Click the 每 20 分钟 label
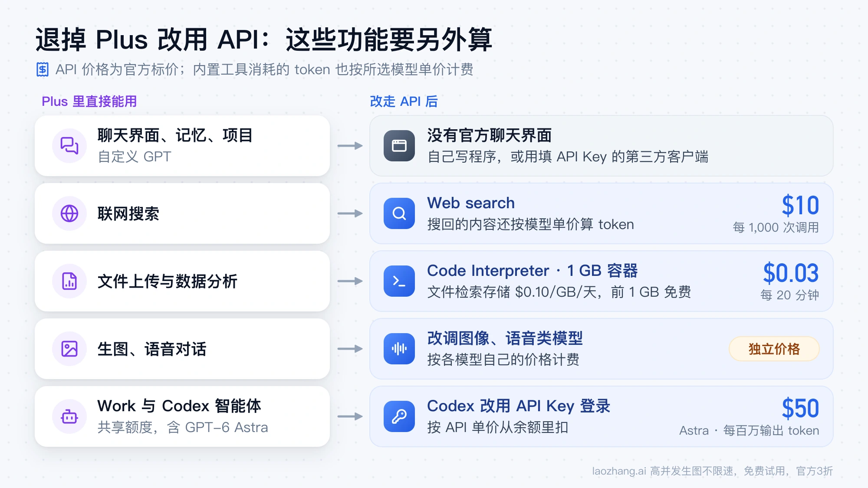The image size is (868, 488). click(790, 295)
